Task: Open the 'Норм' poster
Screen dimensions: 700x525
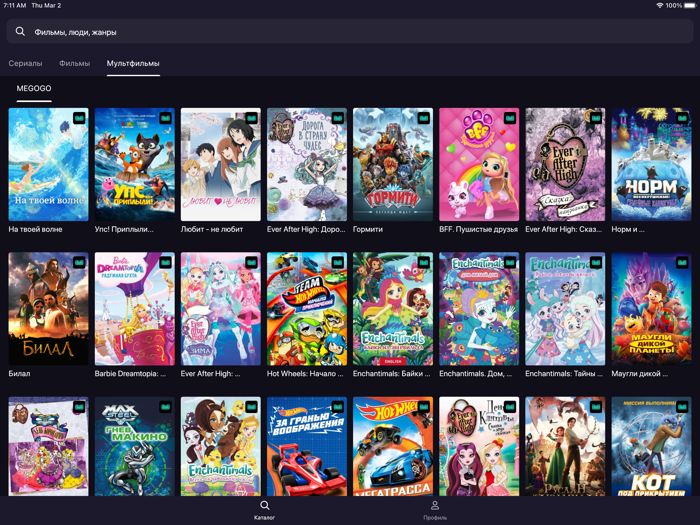Action: tap(651, 164)
